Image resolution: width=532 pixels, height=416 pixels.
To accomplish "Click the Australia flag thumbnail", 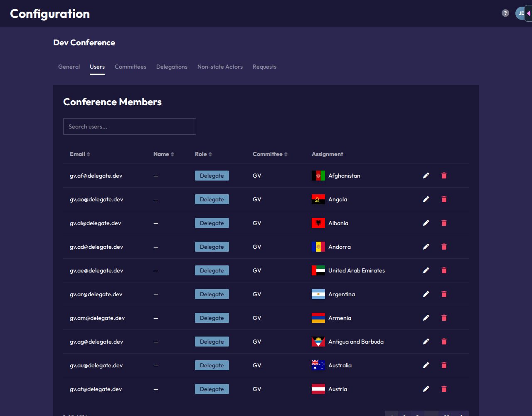I will coord(318,365).
